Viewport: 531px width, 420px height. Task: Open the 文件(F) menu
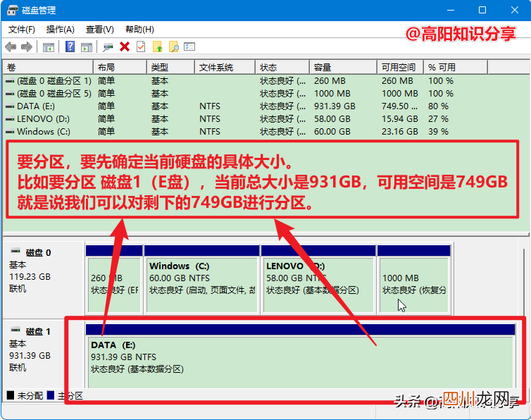click(22, 30)
